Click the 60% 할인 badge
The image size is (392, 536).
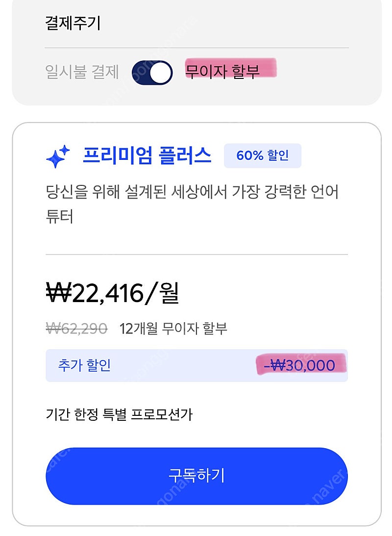click(263, 155)
